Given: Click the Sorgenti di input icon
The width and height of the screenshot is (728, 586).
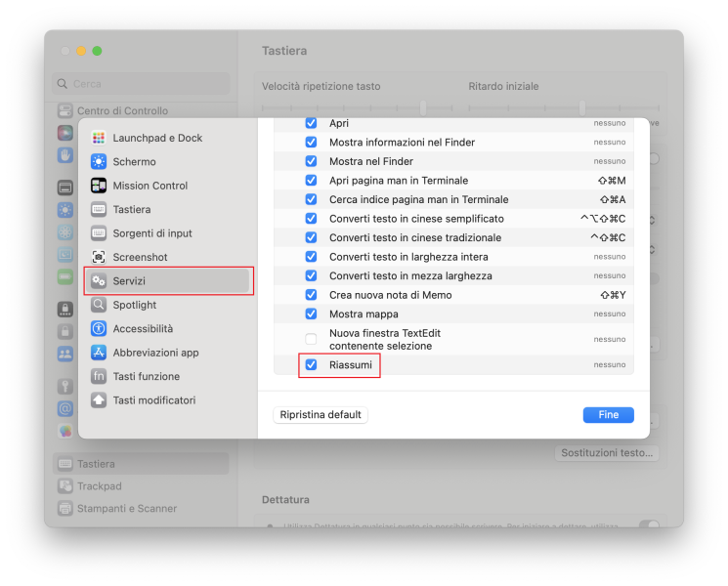Looking at the screenshot, I should coord(99,233).
